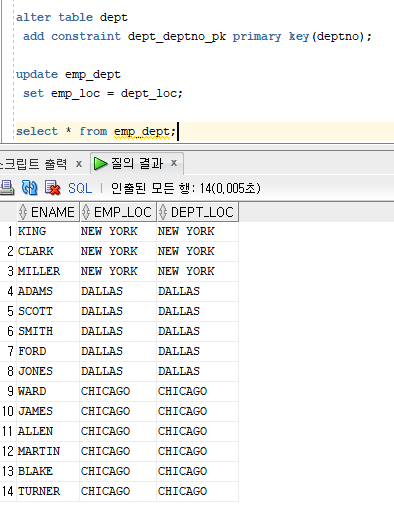Click the print icon in results toolbar

coord(7,188)
